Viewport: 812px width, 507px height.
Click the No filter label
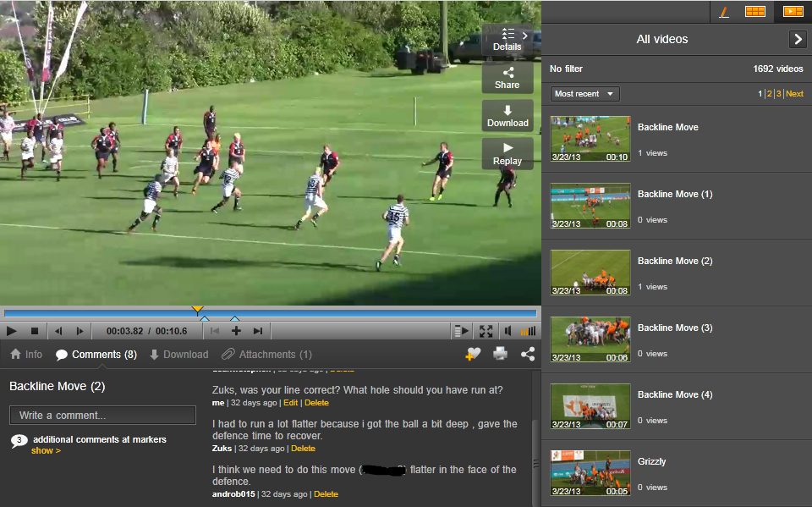click(x=566, y=69)
